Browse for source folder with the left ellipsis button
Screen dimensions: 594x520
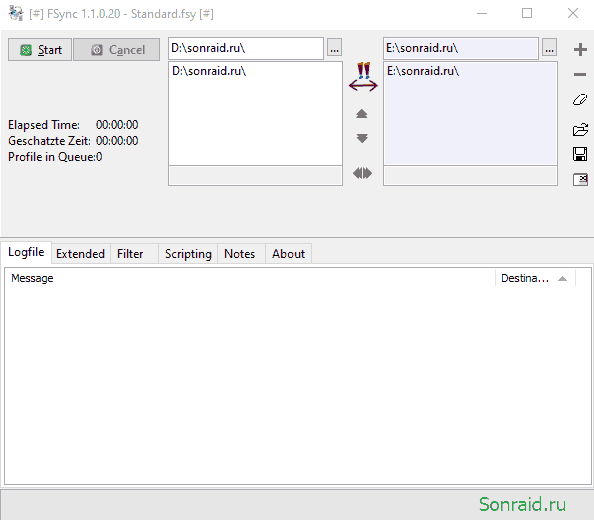334,48
